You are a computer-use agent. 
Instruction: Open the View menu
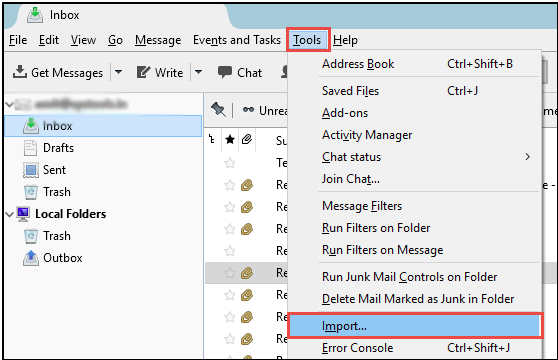[x=83, y=40]
